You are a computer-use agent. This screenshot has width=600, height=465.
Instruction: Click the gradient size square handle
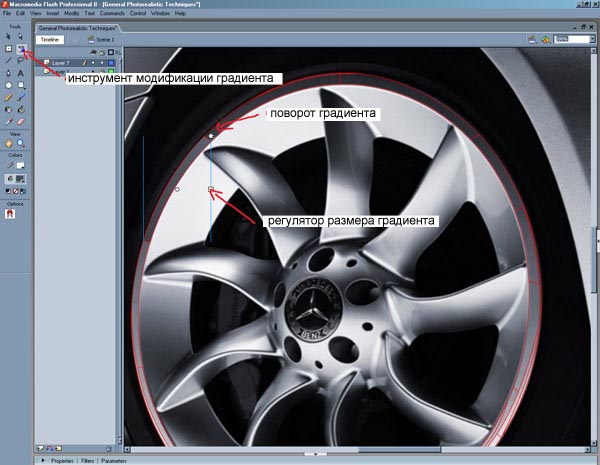pos(211,189)
